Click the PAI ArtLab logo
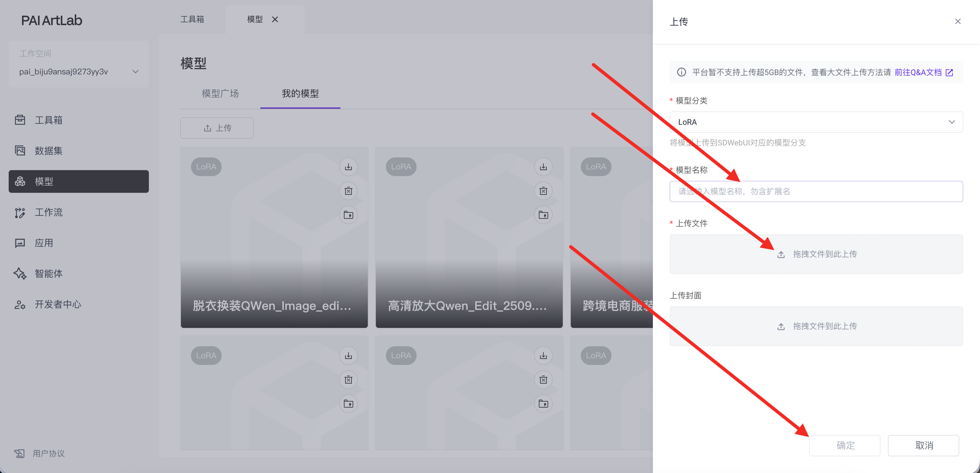980x473 pixels. pyautogui.click(x=51, y=20)
